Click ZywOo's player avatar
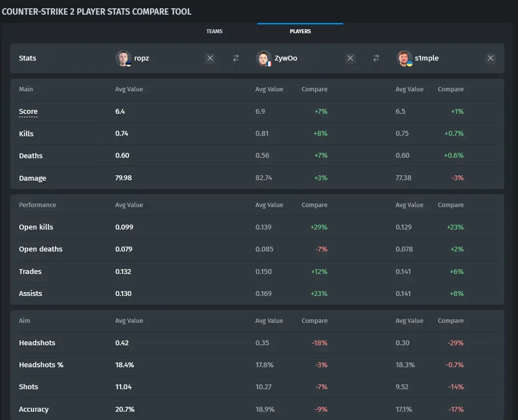The width and height of the screenshot is (518, 420). coord(264,59)
